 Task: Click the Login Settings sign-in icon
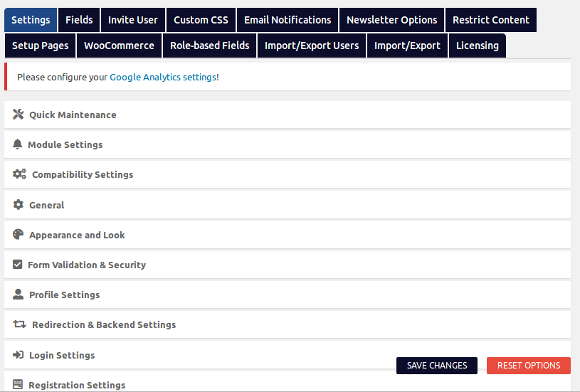[19, 355]
